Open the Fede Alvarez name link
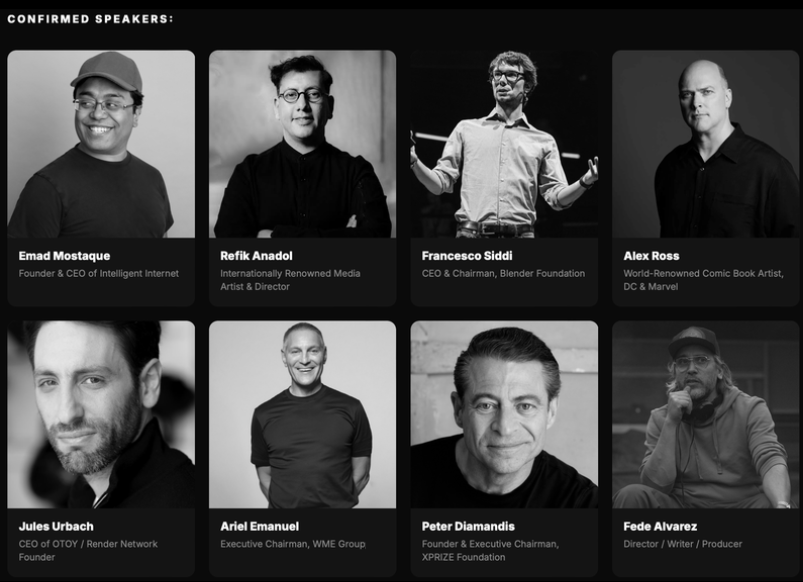803x582 pixels. click(x=660, y=526)
